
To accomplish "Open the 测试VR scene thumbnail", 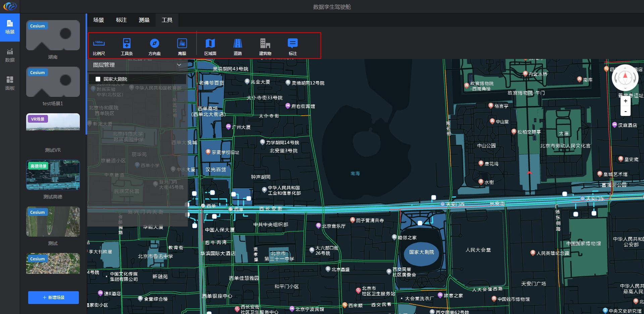I will 53,122.
